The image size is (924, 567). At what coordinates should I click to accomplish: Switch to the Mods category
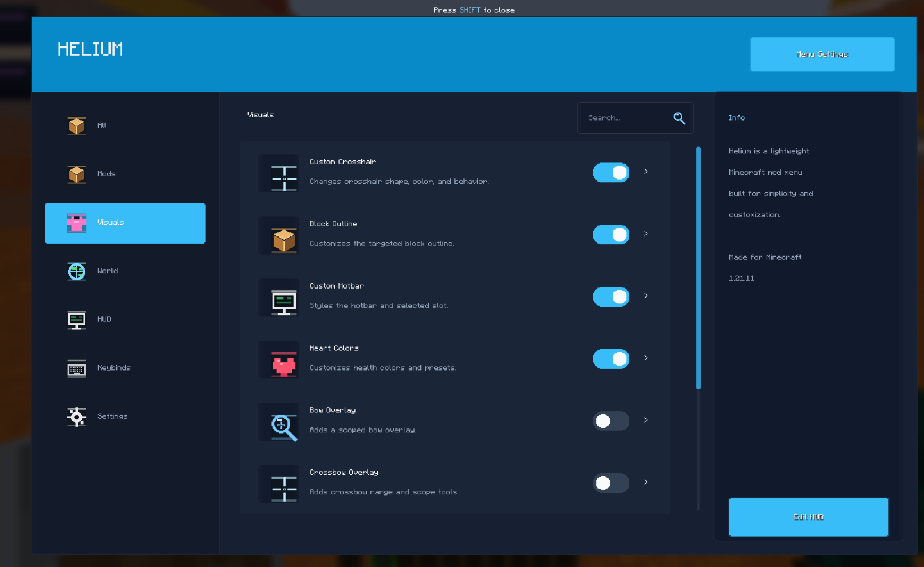pyautogui.click(x=125, y=174)
